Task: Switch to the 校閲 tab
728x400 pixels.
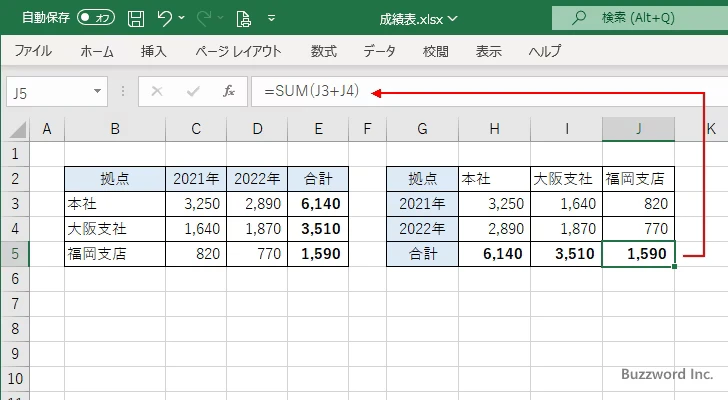Action: coord(436,51)
